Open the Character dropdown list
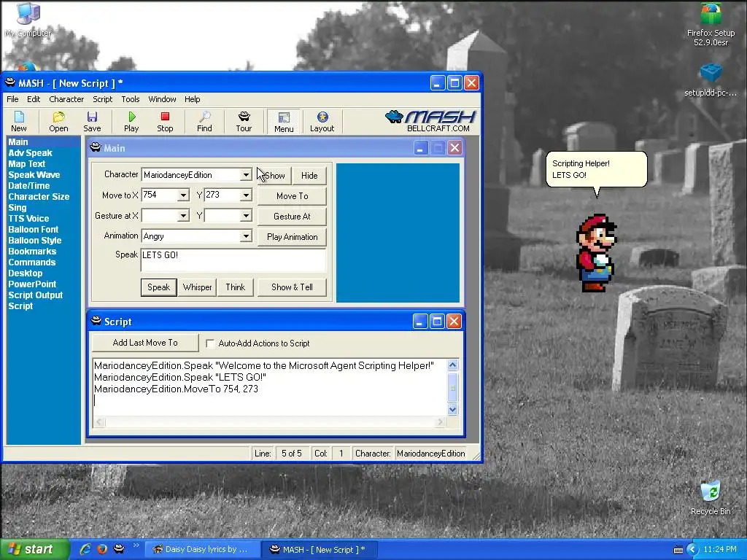Viewport: 747px width, 560px height. click(245, 175)
